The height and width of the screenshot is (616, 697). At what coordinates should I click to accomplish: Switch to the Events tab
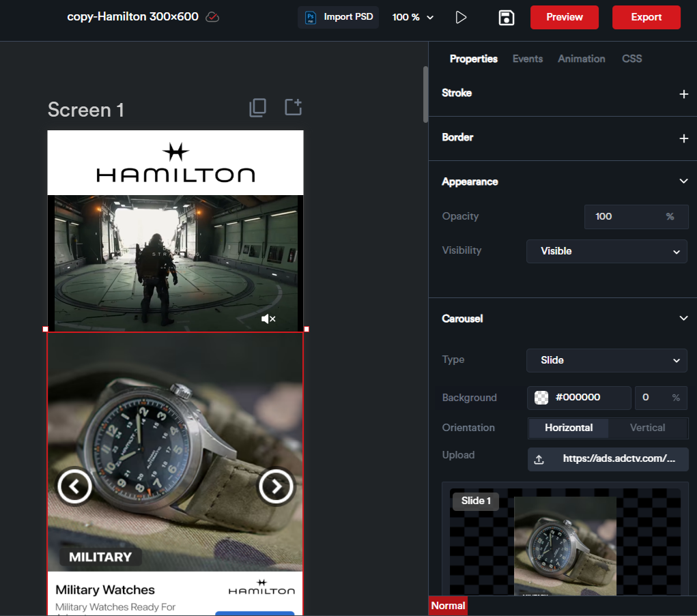pyautogui.click(x=528, y=59)
